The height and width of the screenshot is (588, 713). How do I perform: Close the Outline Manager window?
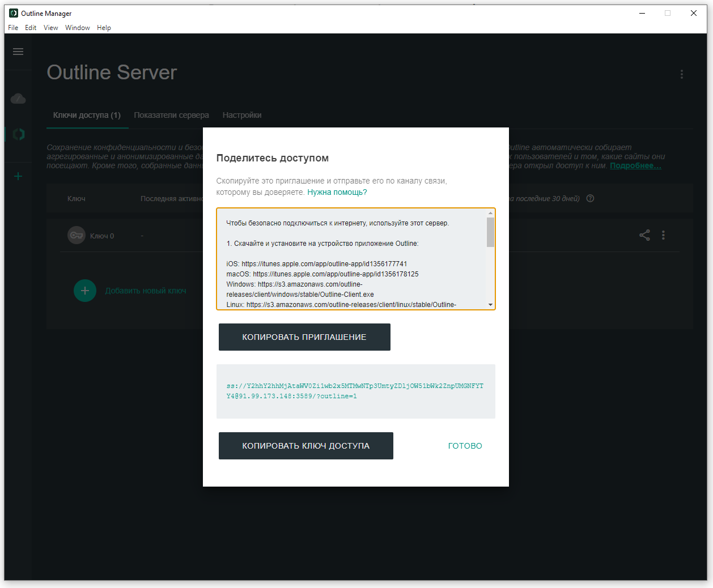694,13
